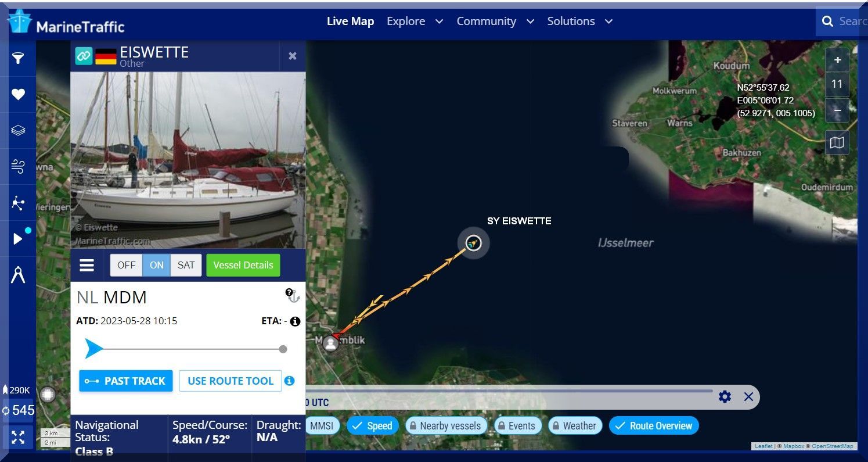This screenshot has width=868, height=462.
Task: Start the playback play icon in sidebar
Action: point(18,239)
